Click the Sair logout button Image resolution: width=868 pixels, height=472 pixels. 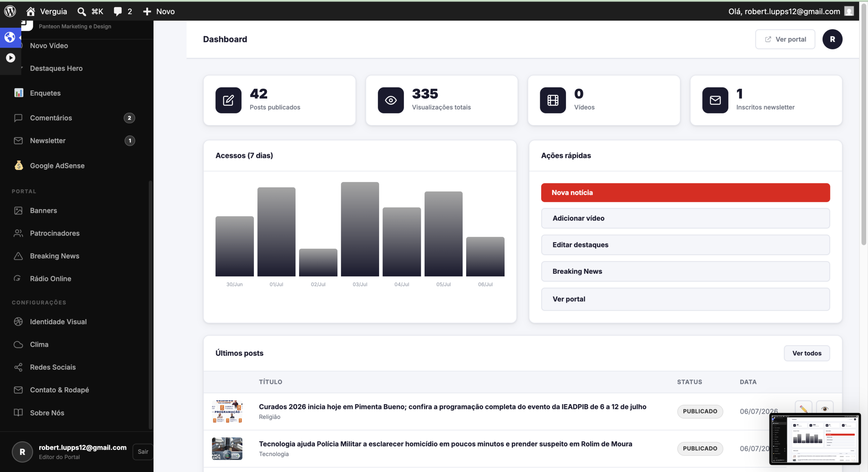143,452
